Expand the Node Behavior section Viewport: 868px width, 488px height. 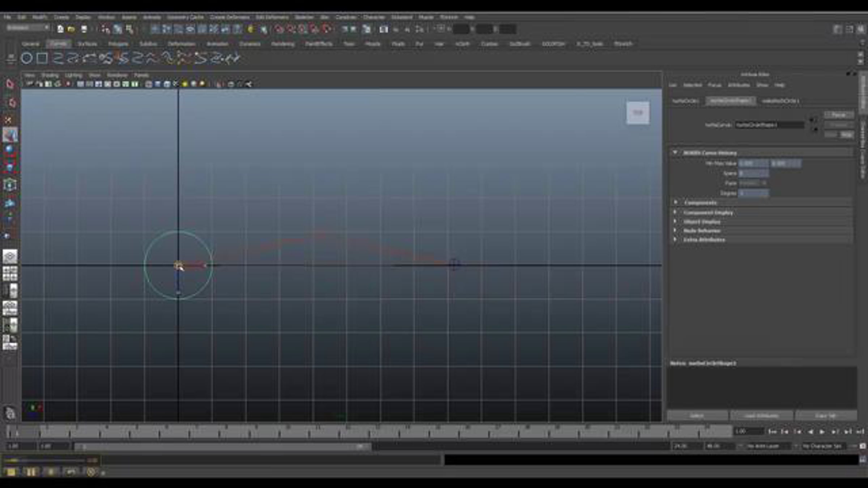675,230
